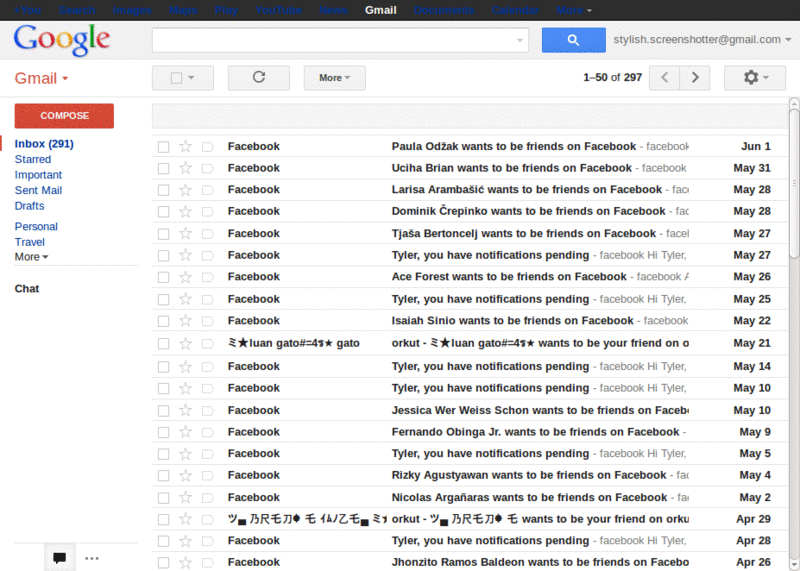Star the Larisa Arambašić email
The height and width of the screenshot is (571, 800).
tap(186, 190)
